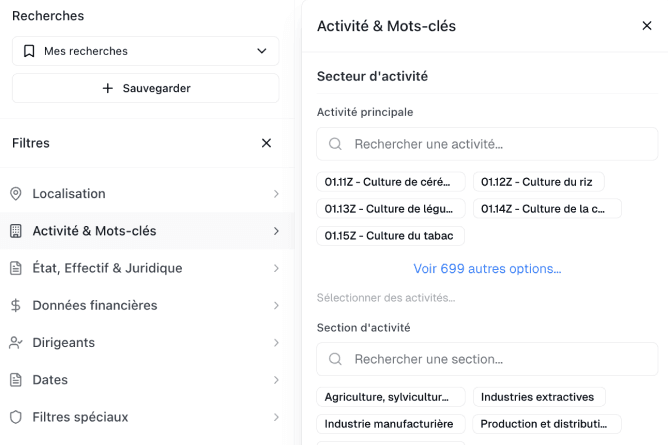Screen dimensions: 668x445
Task: Click Voir 699 autres options link
Action: pos(487,269)
